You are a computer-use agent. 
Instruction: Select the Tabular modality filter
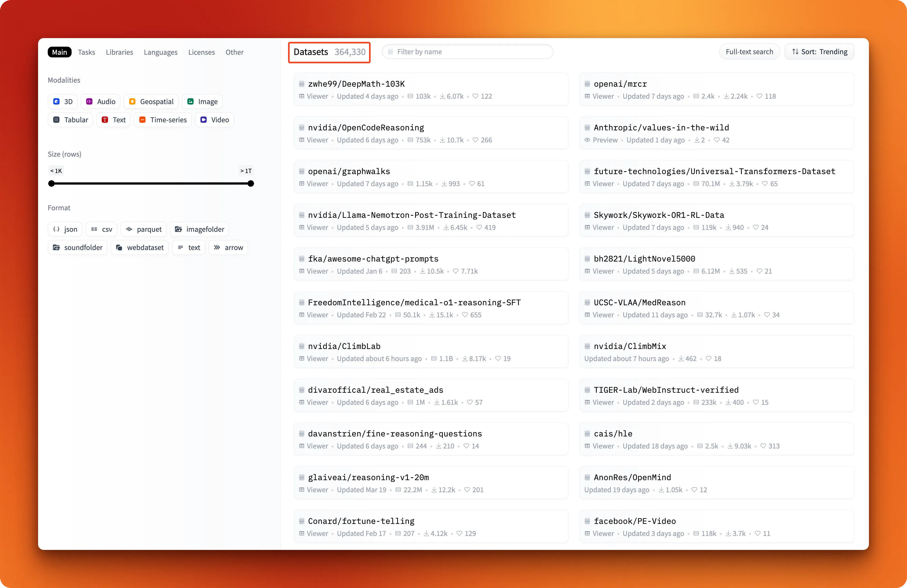point(70,120)
